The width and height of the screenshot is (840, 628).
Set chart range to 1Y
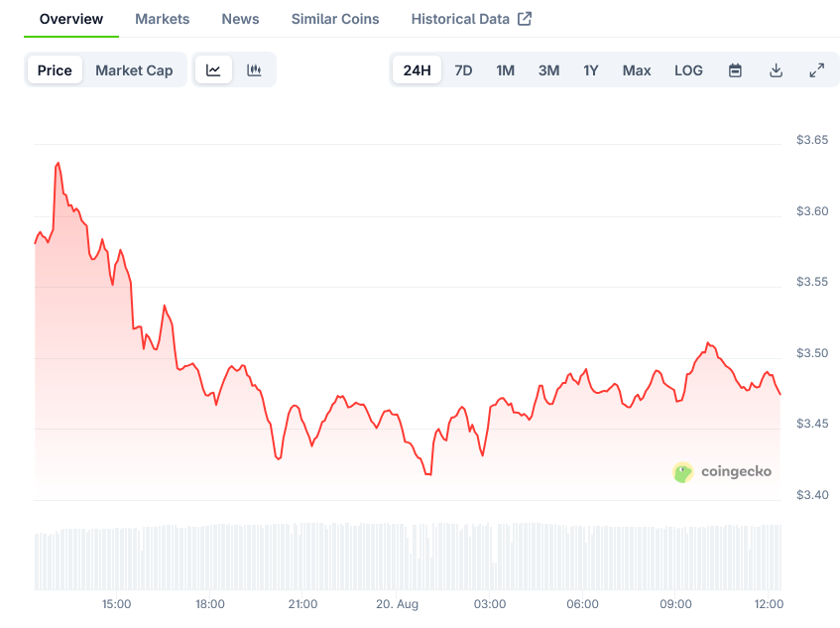coord(591,70)
